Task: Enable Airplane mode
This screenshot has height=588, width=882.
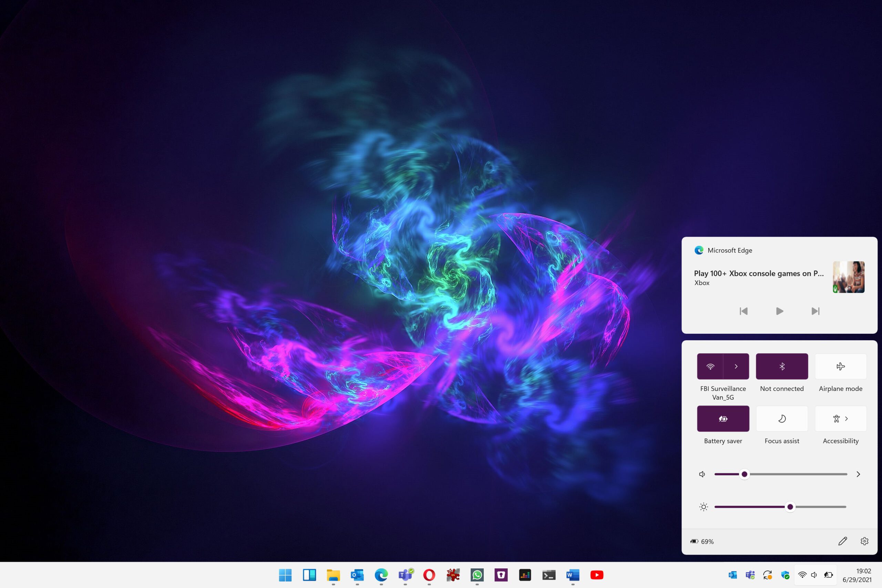Action: click(840, 367)
